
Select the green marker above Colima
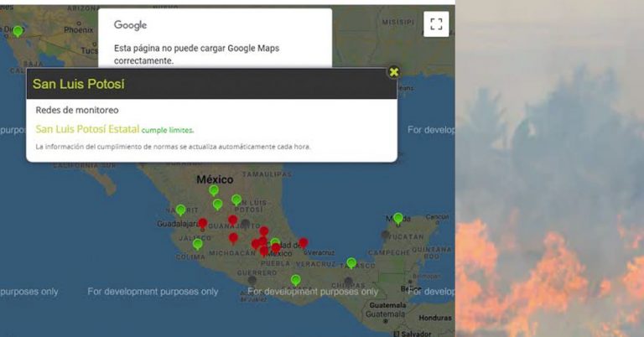click(198, 245)
